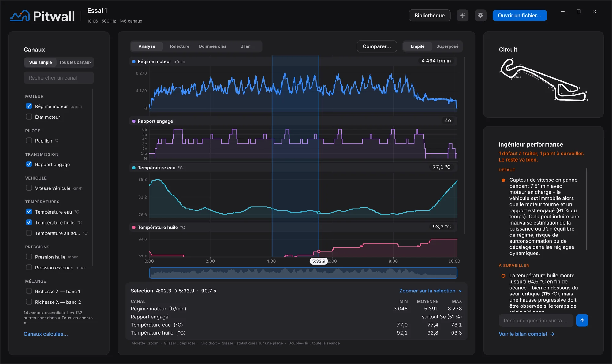
Task: Open Canaux calculés... link
Action: point(46,334)
